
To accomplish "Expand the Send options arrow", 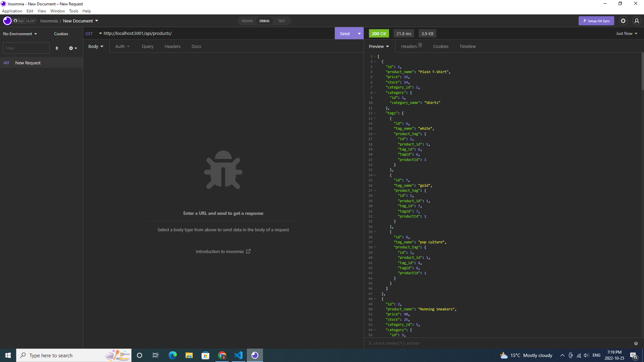I will pyautogui.click(x=359, y=34).
